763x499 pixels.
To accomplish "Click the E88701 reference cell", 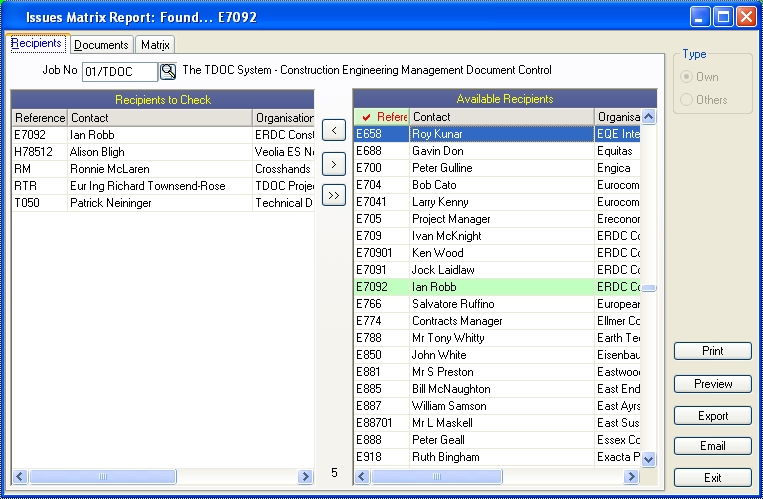I will point(382,424).
